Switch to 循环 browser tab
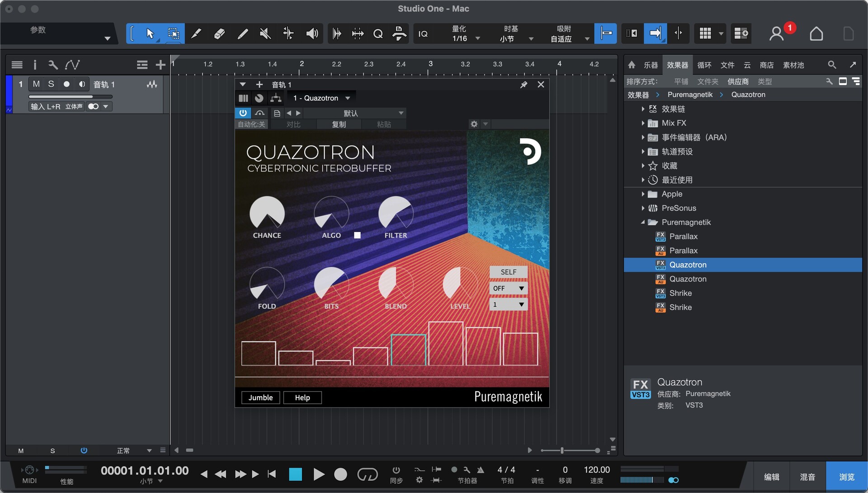 click(704, 65)
